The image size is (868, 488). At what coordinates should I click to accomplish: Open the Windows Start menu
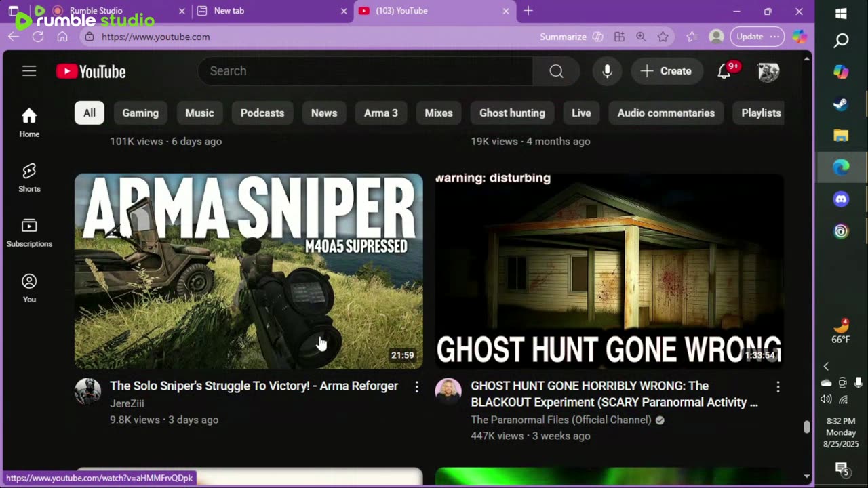[x=841, y=14]
